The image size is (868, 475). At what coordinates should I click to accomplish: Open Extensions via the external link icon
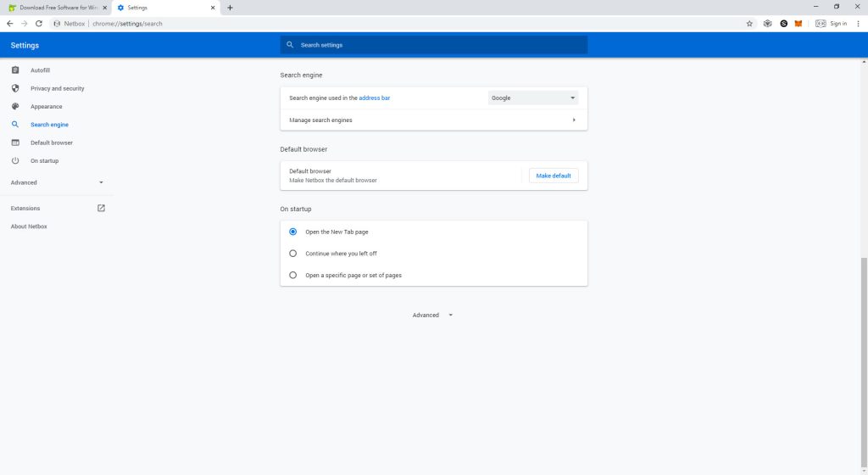pyautogui.click(x=102, y=208)
